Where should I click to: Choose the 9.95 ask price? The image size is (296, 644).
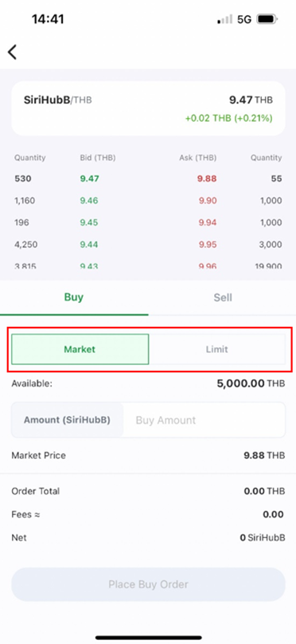pos(208,245)
